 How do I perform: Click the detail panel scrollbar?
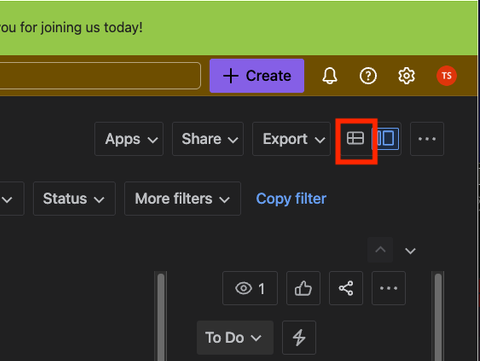pyautogui.click(x=438, y=317)
